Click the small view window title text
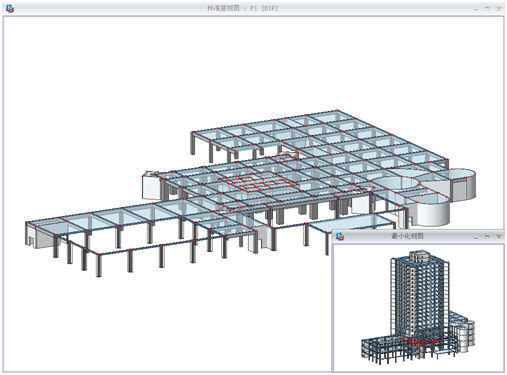The height and width of the screenshot is (375, 507). pyautogui.click(x=407, y=236)
